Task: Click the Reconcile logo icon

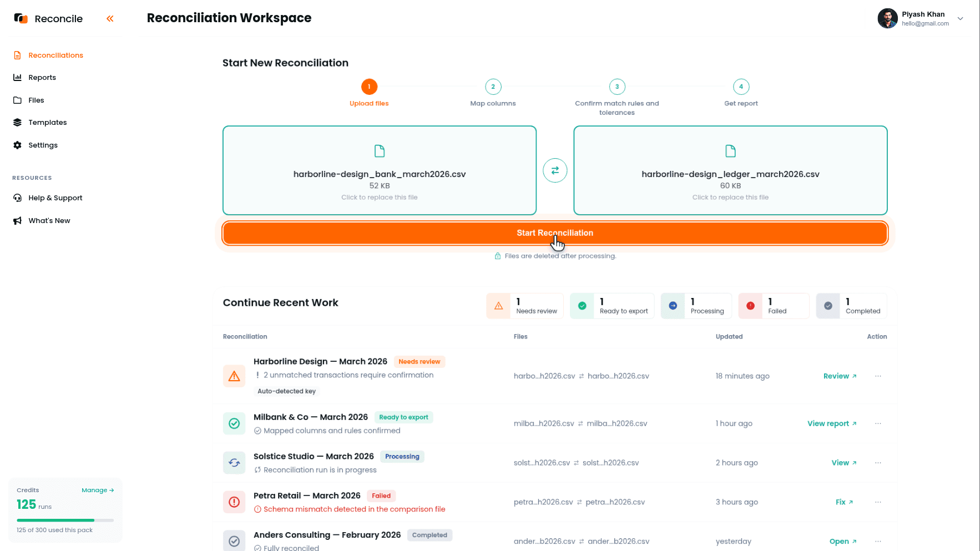Action: pyautogui.click(x=21, y=18)
